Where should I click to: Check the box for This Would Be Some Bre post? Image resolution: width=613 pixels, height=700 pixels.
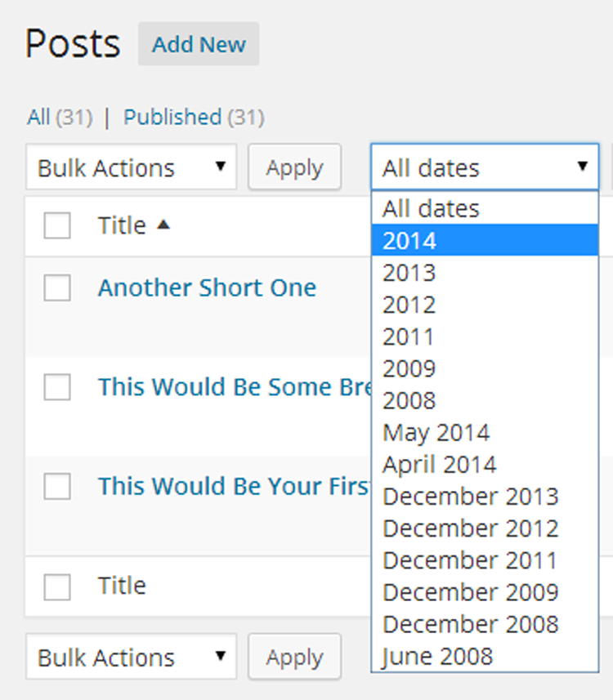click(56, 386)
